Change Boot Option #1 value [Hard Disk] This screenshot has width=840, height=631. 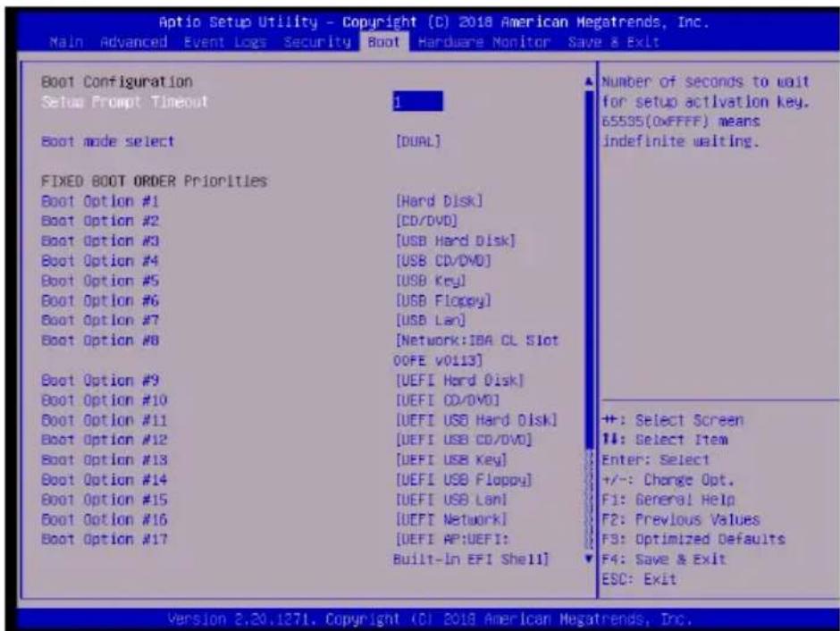coord(439,201)
